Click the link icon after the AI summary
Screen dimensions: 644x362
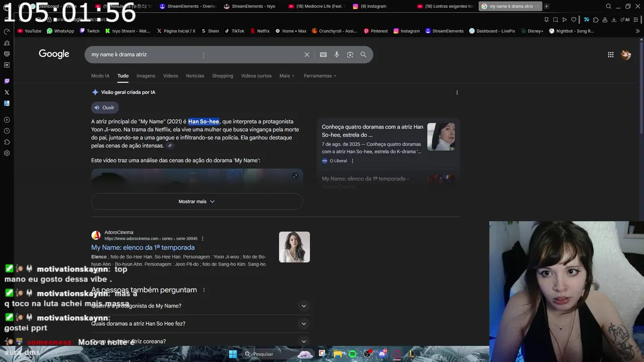pyautogui.click(x=170, y=146)
